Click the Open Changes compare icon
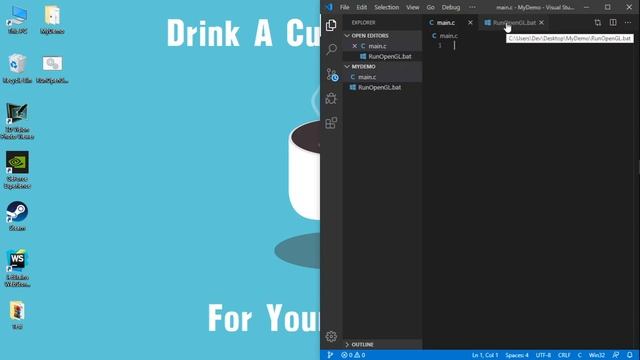 pos(598,22)
